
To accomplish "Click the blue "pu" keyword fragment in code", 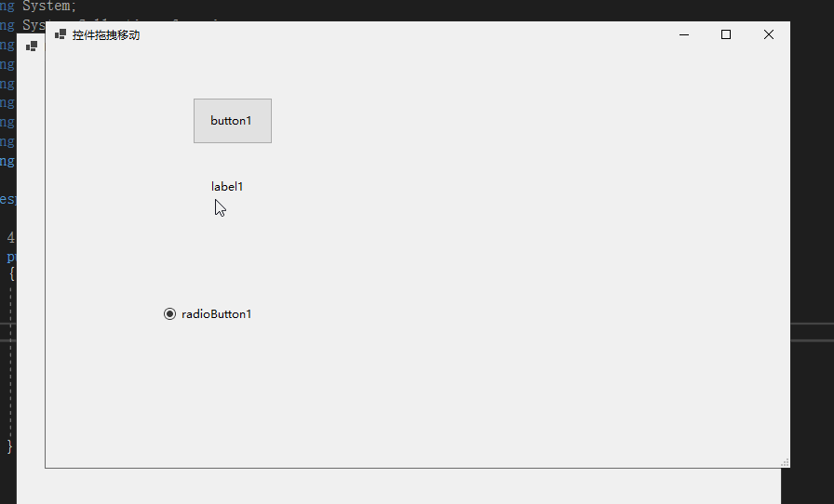I will click(x=12, y=258).
